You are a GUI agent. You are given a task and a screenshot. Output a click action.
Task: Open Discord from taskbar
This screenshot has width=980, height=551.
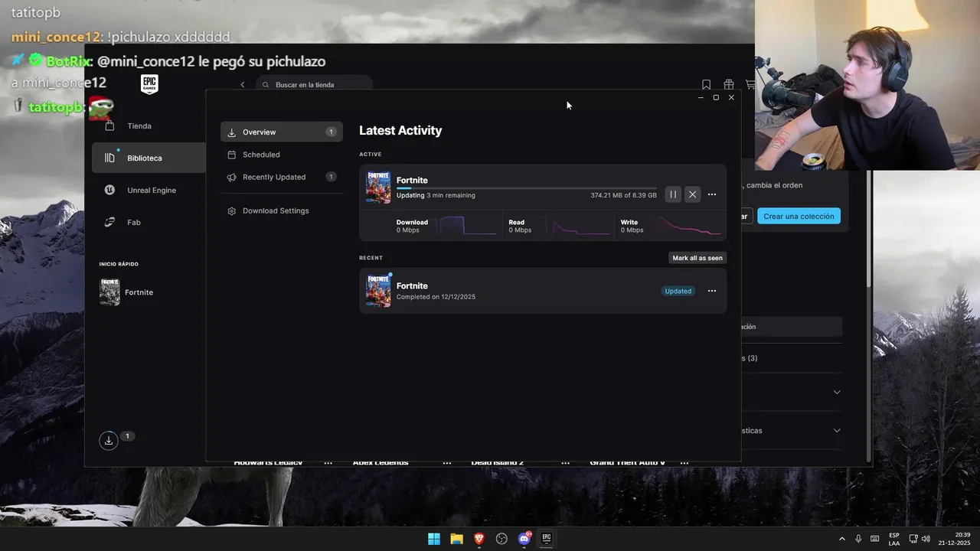524,539
